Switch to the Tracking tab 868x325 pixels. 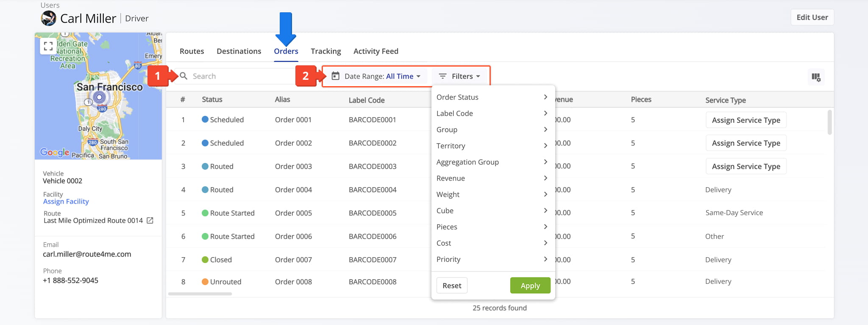pyautogui.click(x=325, y=51)
